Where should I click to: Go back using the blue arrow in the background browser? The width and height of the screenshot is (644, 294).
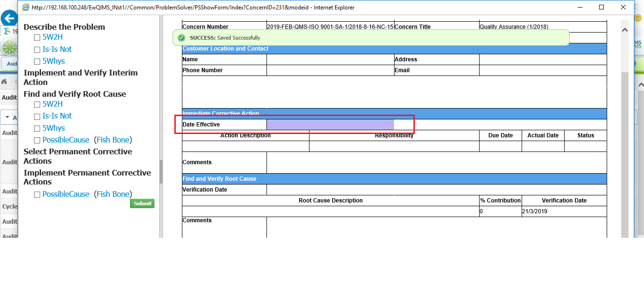coord(9,19)
